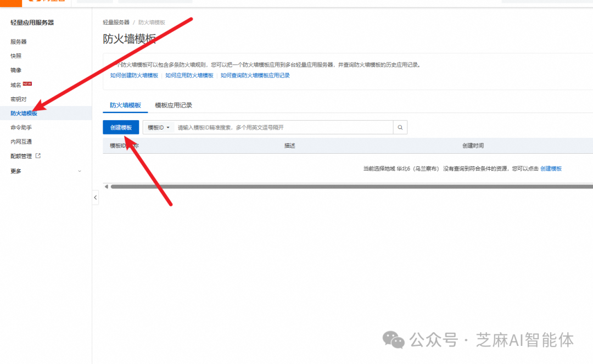Open the 如何应用防火墙模板 help link
593x364 pixels.
click(x=189, y=76)
